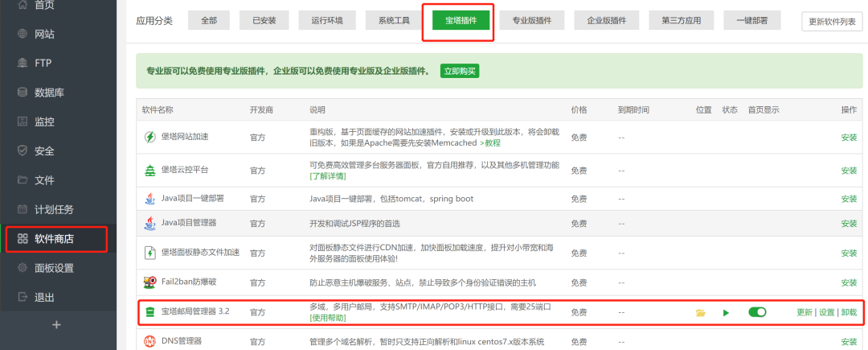Viewport: 868px width, 350px height.
Task: Click the 网站 globe icon in sidebar
Action: 23,34
